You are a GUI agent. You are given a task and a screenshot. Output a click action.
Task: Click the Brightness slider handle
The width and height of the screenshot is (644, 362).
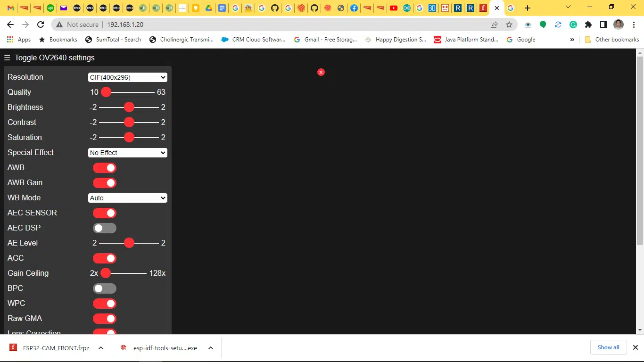(129, 107)
